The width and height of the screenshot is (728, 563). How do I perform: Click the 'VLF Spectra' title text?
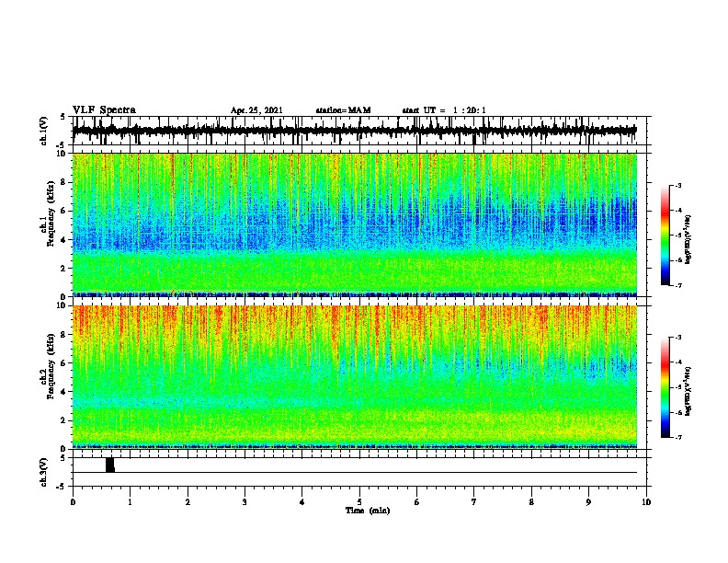(104, 110)
